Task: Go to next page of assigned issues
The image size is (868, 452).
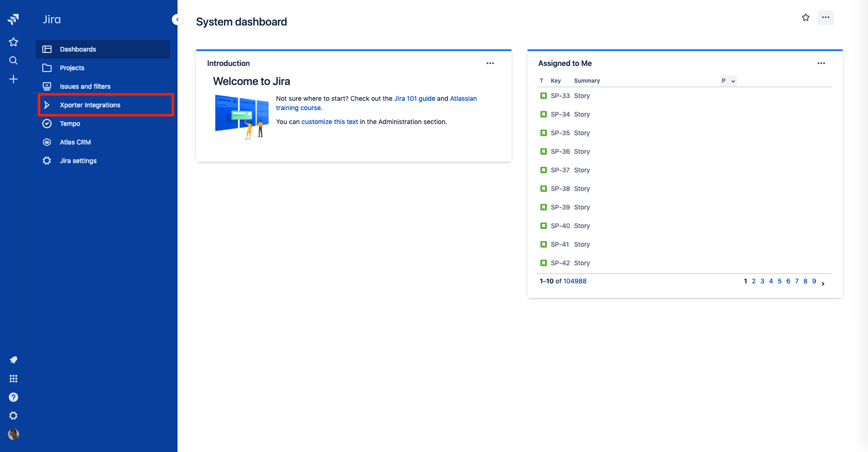Action: click(x=823, y=283)
